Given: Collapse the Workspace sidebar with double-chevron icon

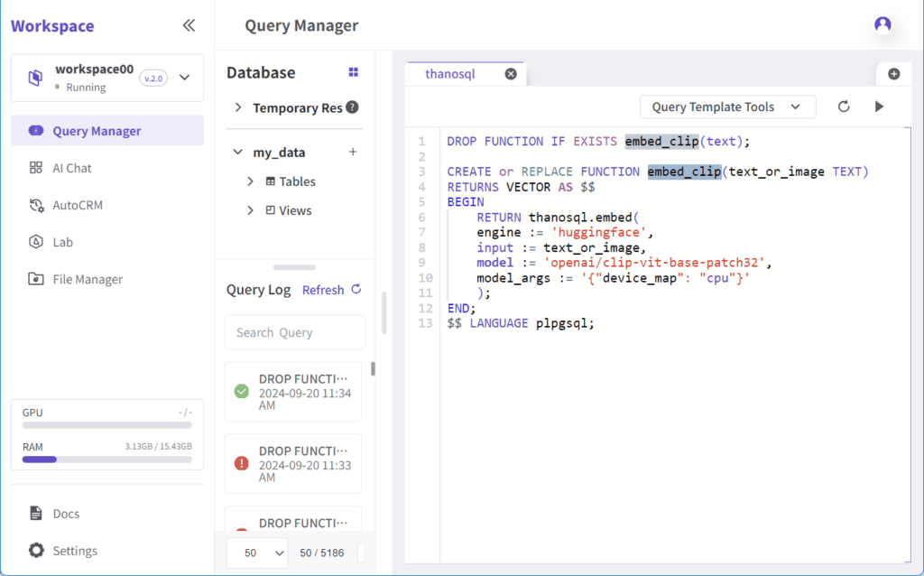Looking at the screenshot, I should [189, 25].
